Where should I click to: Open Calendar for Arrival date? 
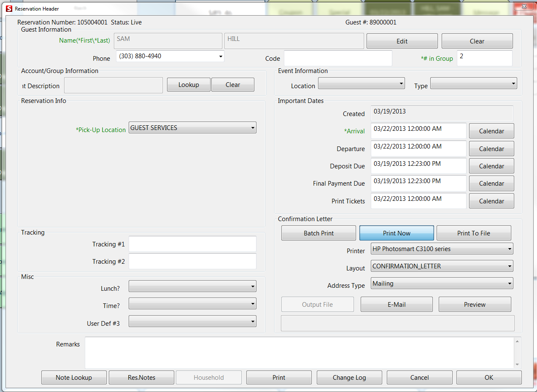[491, 131]
